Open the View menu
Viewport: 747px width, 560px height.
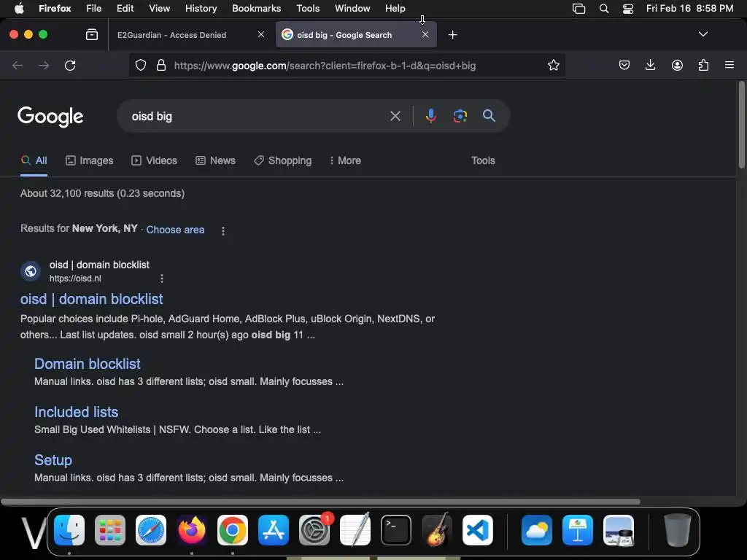tap(159, 9)
